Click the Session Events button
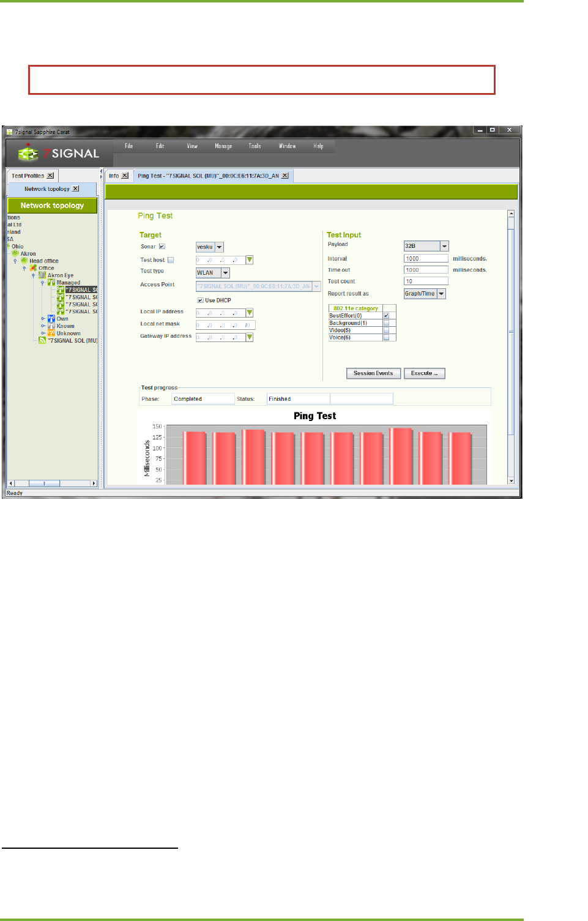Image resolution: width=588 pixels, height=921 pixels. (x=373, y=373)
